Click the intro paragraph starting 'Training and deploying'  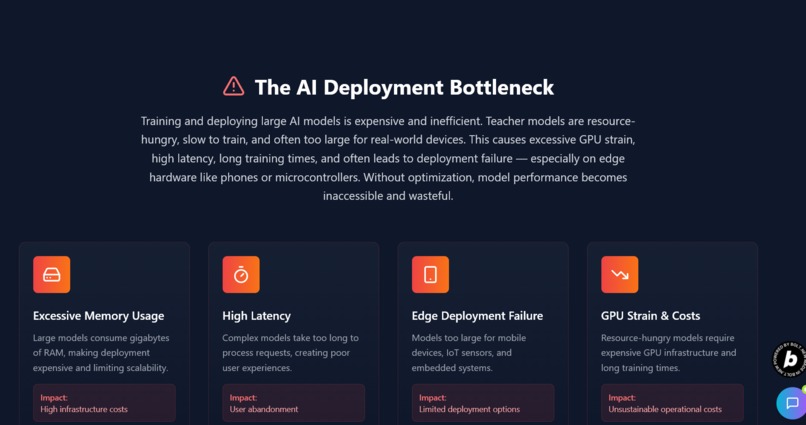pos(388,158)
